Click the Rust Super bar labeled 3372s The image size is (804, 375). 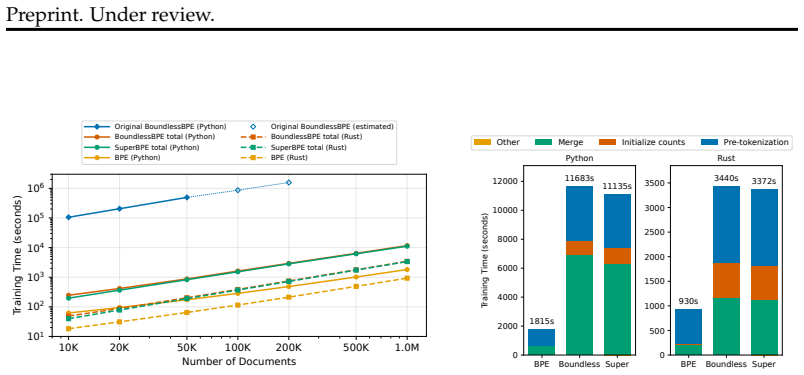(765, 272)
